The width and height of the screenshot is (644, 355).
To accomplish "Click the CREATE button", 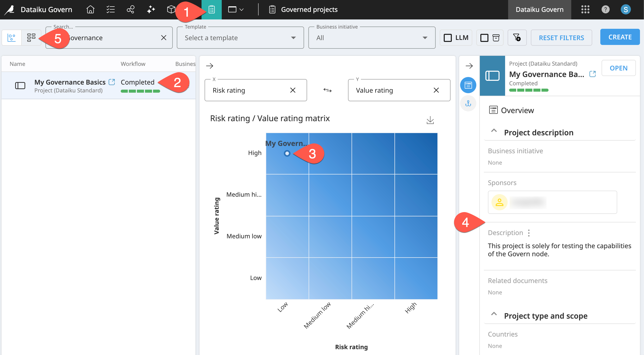I will coord(620,37).
